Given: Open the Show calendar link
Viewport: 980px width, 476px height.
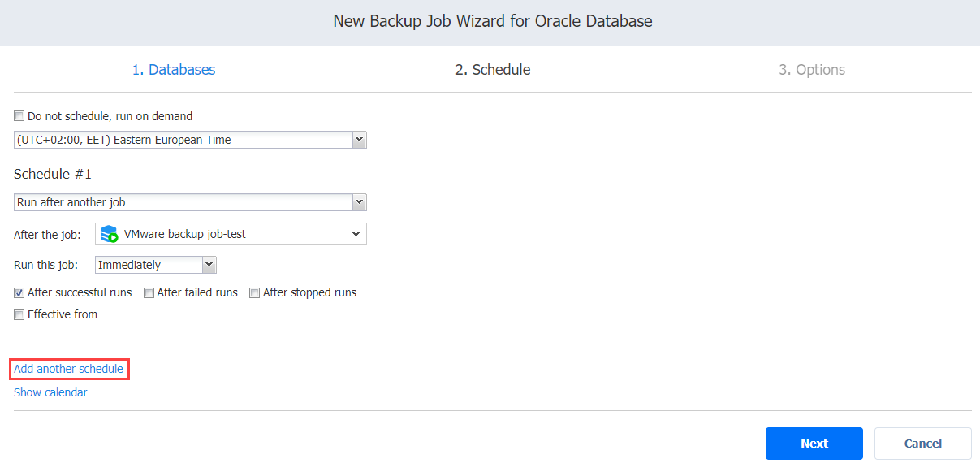Looking at the screenshot, I should (50, 392).
